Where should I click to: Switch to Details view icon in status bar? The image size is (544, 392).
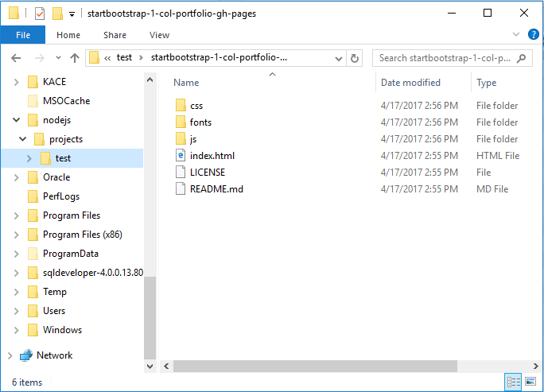pyautogui.click(x=514, y=382)
